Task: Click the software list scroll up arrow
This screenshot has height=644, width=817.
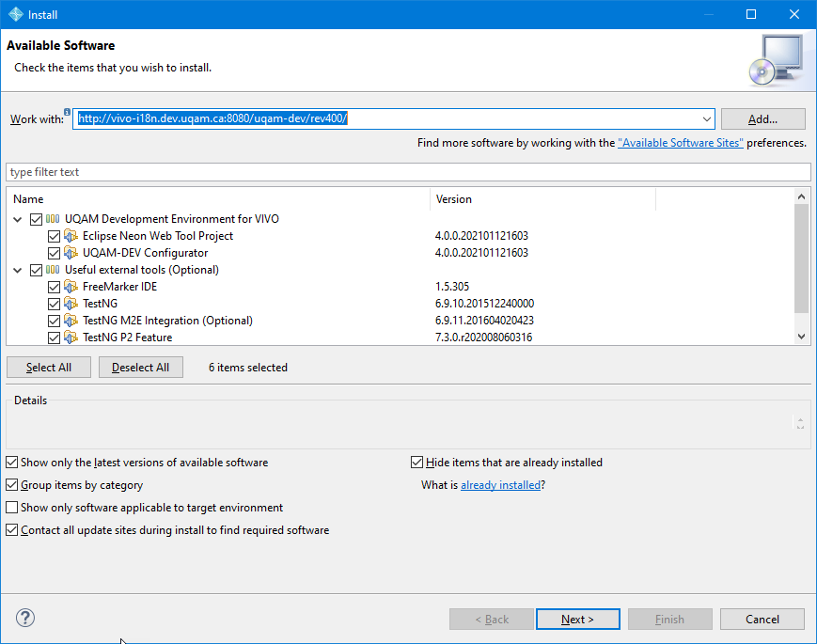Action: coord(801,196)
